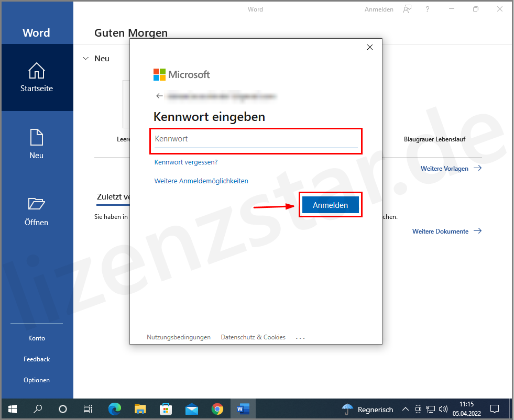This screenshot has height=420, width=514.
Task: Open Microsoft Store from taskbar
Action: 166,409
